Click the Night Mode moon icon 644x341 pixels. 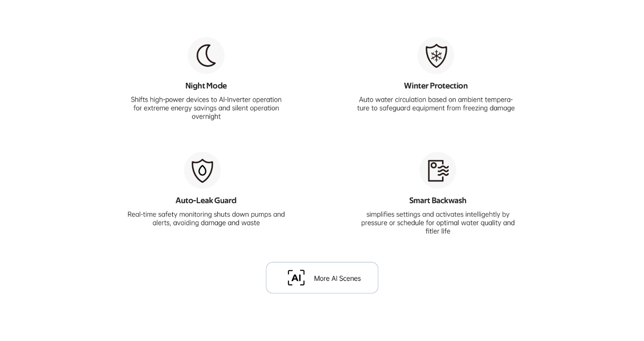(x=206, y=56)
